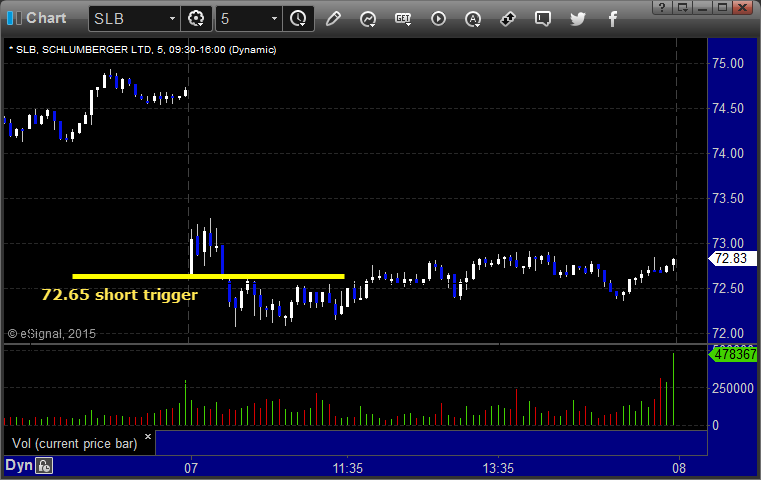Click the 13:35 time axis label
This screenshot has height=480, width=761.
click(x=498, y=468)
